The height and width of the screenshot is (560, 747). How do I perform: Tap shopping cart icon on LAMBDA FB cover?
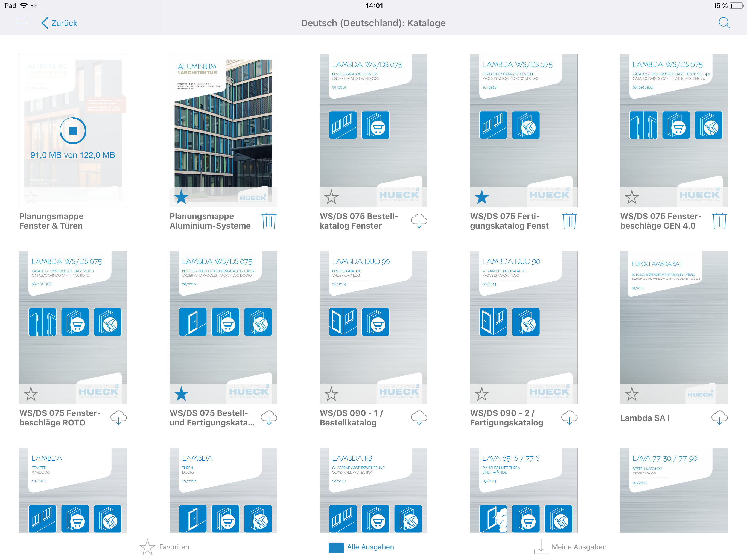point(375,519)
